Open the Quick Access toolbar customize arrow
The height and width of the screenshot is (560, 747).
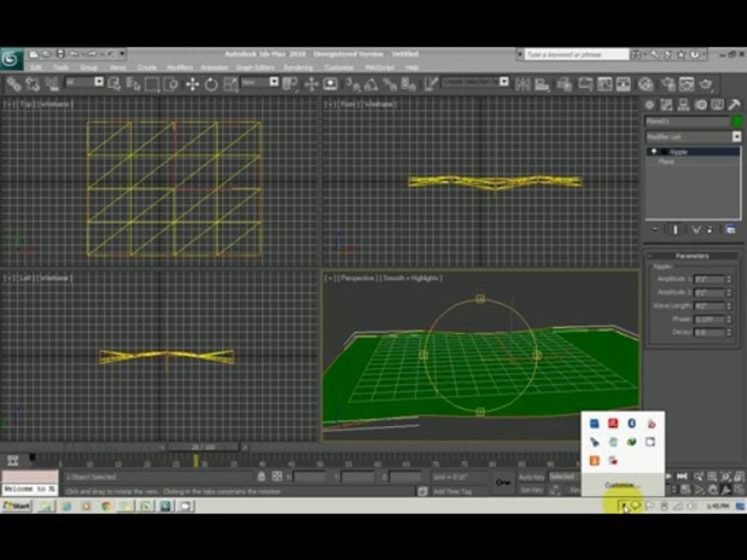point(122,54)
